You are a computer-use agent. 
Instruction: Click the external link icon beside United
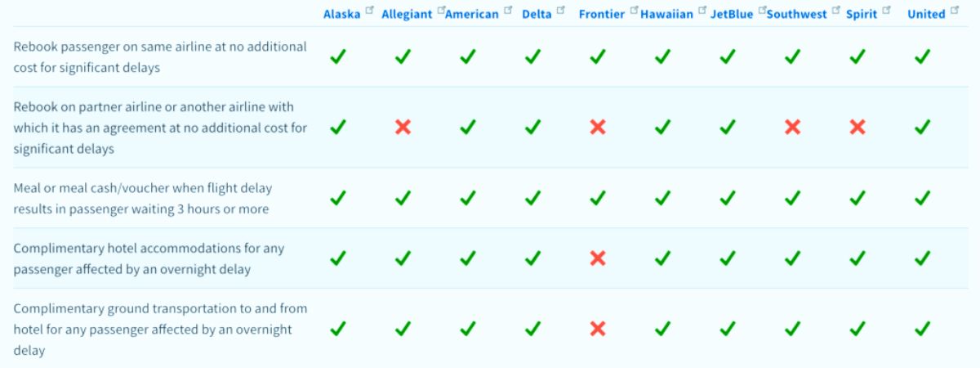955,11
